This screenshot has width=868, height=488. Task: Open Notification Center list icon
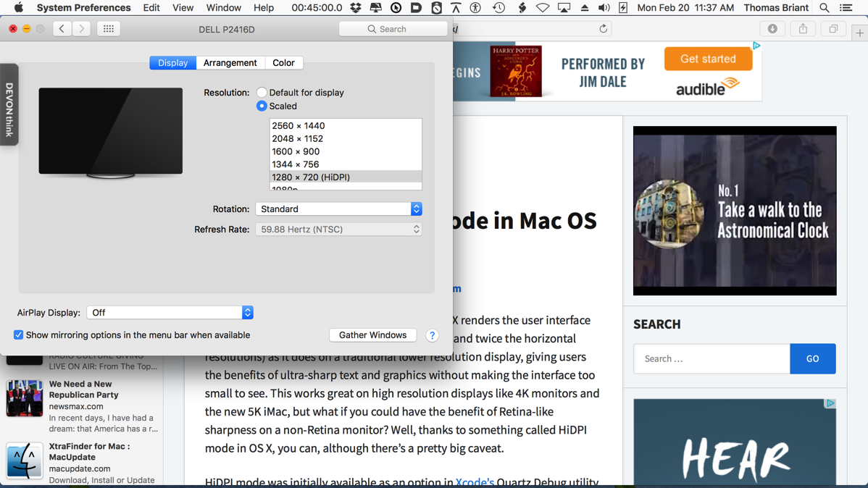tap(846, 8)
